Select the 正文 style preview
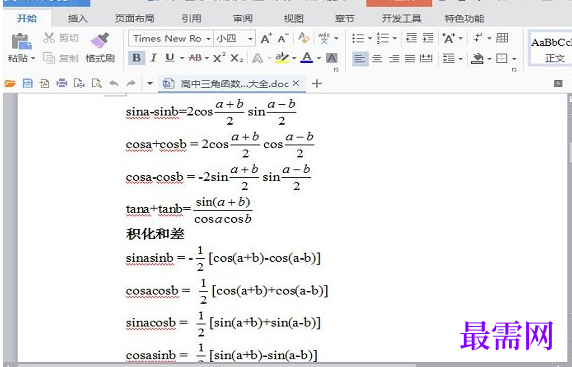This screenshot has width=572, height=367. (x=550, y=49)
